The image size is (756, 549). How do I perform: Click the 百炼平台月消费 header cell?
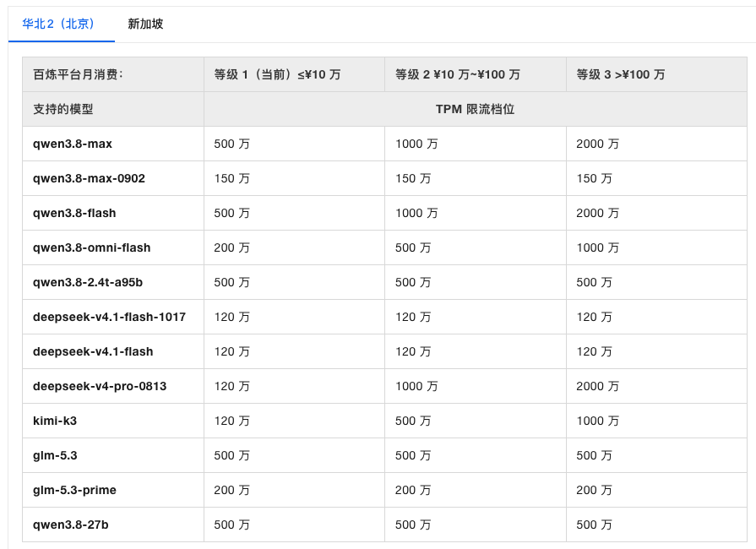(x=113, y=74)
